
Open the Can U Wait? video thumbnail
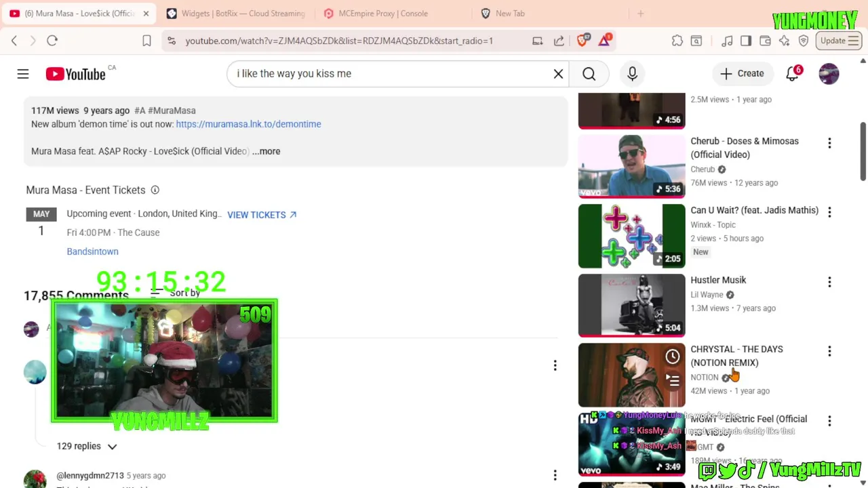point(631,236)
